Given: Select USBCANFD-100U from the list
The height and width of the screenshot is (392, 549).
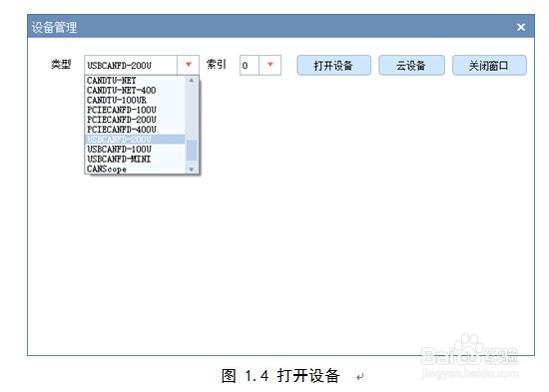Looking at the screenshot, I should [135, 149].
